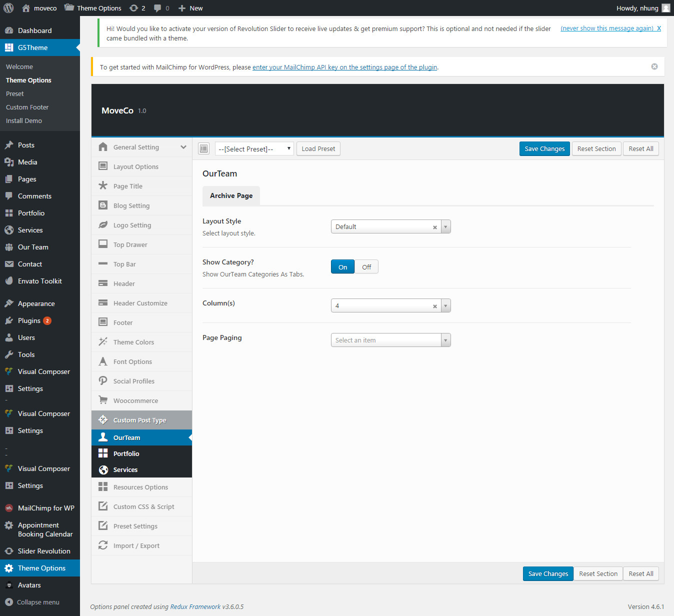Click the bottom Reset Section button
This screenshot has height=616, width=674.
tap(598, 573)
